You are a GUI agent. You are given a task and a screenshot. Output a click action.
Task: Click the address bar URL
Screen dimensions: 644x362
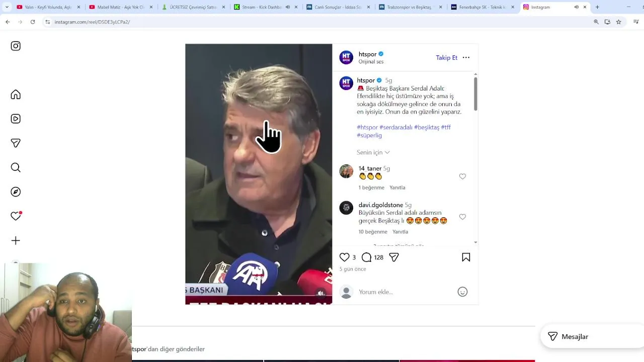click(x=92, y=22)
